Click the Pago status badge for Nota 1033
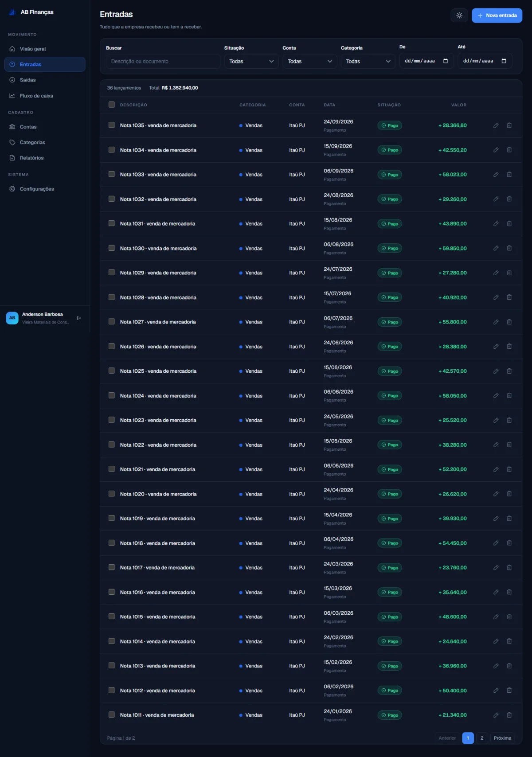Image resolution: width=532 pixels, height=757 pixels. coord(390,175)
